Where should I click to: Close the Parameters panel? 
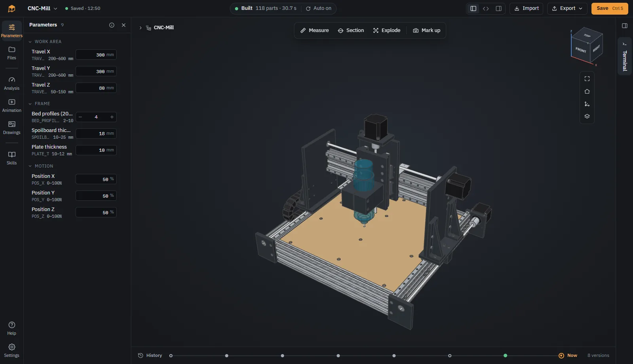[123, 25]
